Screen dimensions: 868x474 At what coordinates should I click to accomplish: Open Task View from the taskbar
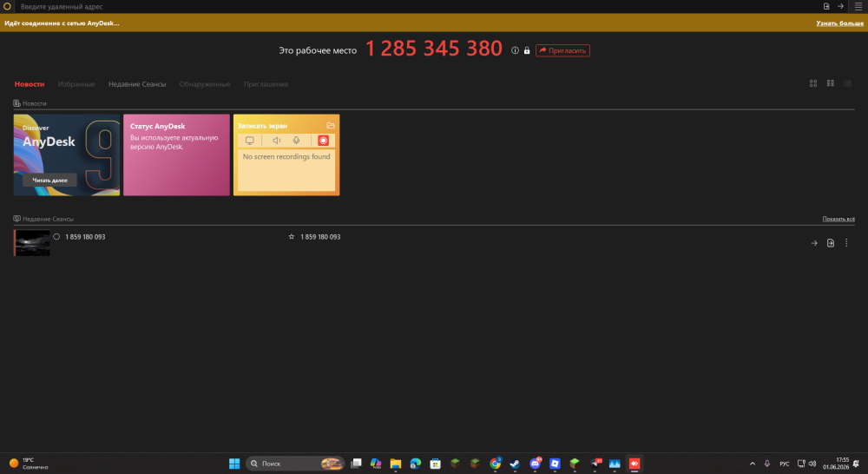tap(356, 464)
